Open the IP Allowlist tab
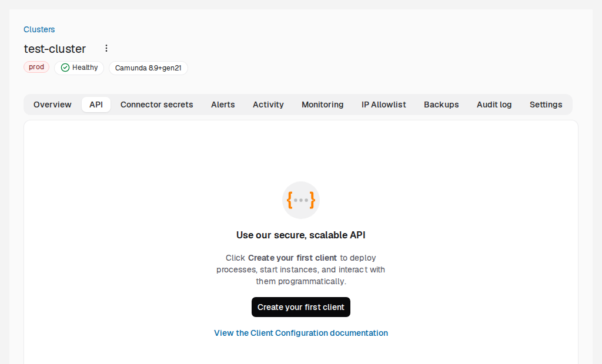 click(x=383, y=105)
